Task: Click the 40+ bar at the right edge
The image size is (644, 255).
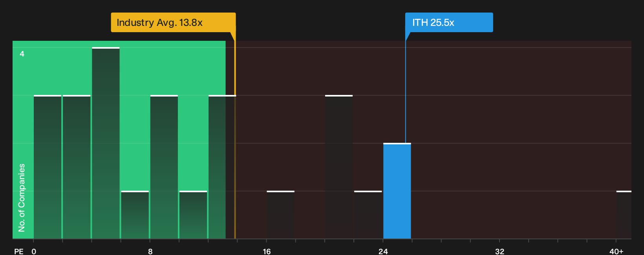Action: tap(624, 215)
